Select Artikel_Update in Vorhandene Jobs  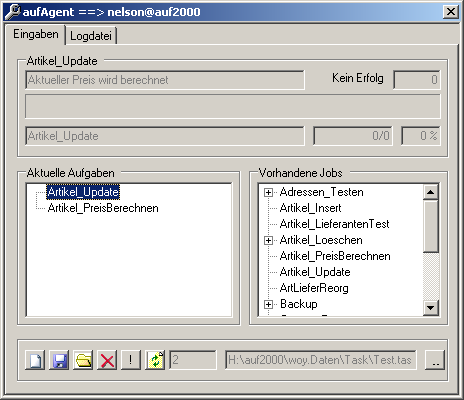pos(315,272)
